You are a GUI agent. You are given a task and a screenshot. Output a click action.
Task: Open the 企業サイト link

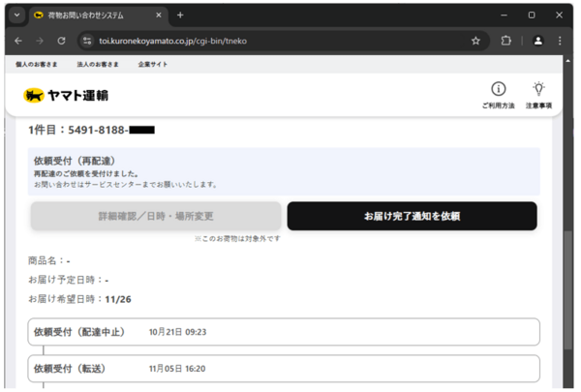click(151, 63)
